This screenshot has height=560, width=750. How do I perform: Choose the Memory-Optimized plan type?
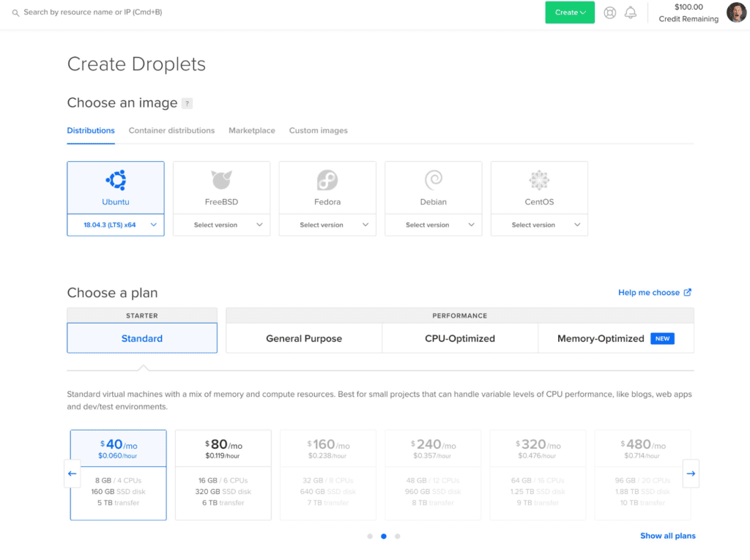pyautogui.click(x=616, y=338)
